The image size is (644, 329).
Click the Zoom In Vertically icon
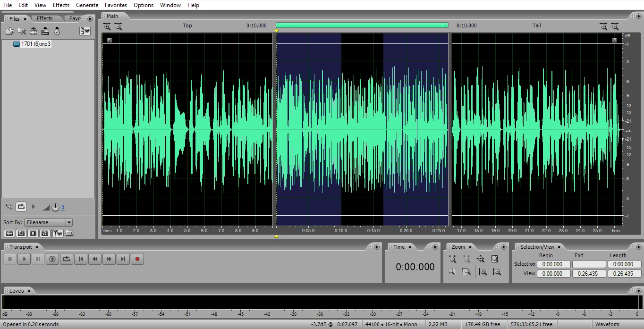(482, 272)
